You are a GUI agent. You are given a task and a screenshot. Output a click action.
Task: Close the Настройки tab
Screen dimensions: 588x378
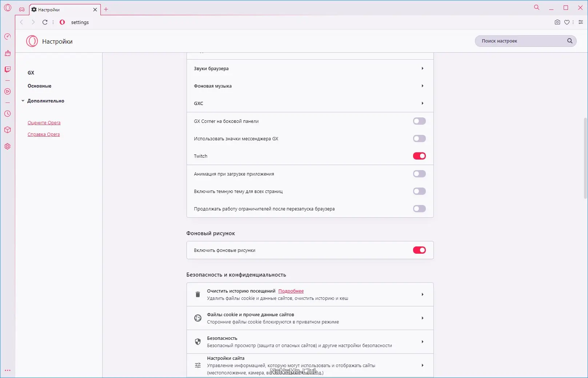tap(95, 10)
